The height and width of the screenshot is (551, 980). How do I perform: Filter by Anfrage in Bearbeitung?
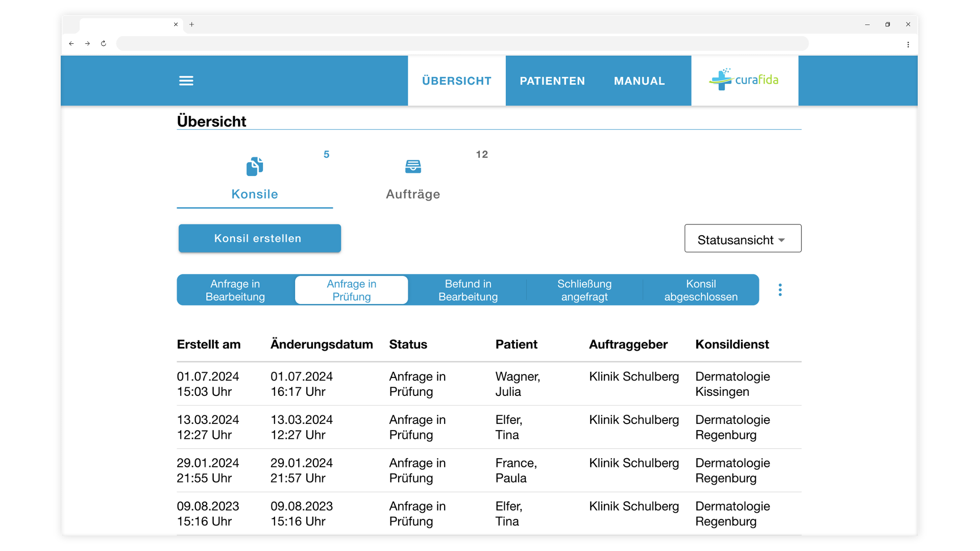point(235,290)
